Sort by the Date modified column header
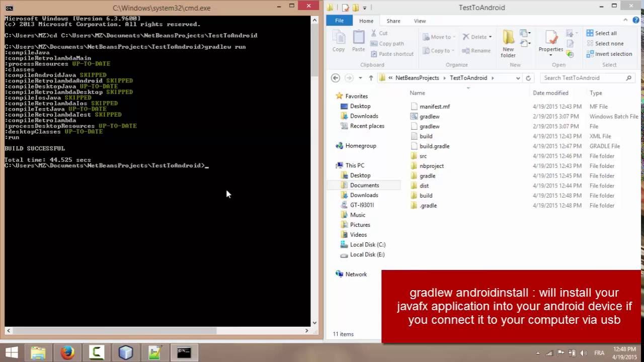Screen dimensions: 644x362 click(x=550, y=93)
